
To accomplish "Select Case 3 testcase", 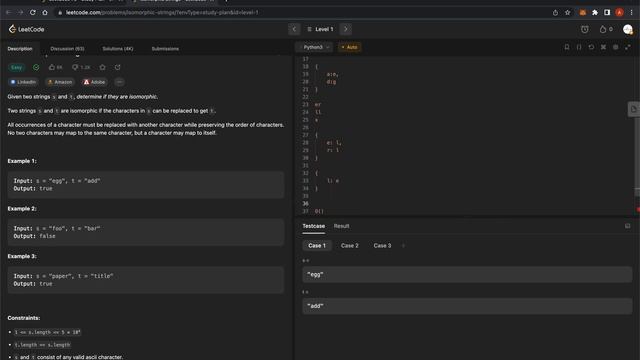I will (382, 246).
